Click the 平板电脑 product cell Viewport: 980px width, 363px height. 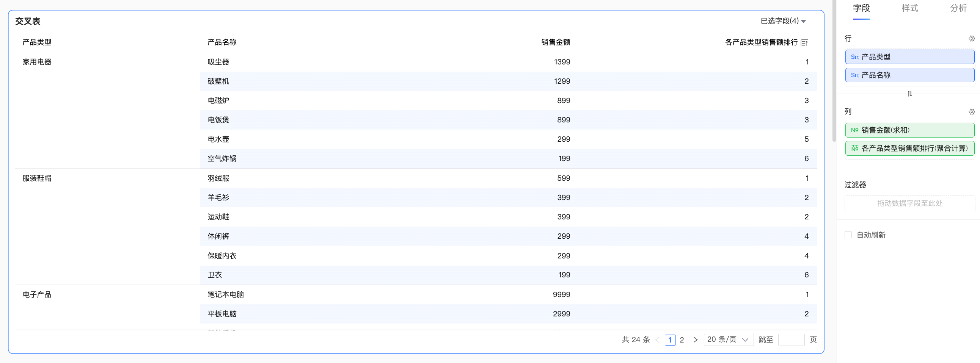[222, 314]
